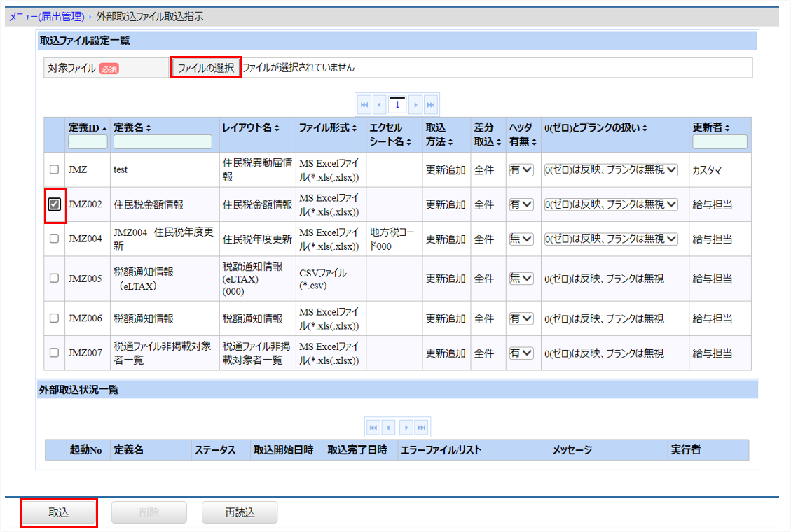Open zero/blank handling dropdown for JMZ004 row

[x=611, y=239]
